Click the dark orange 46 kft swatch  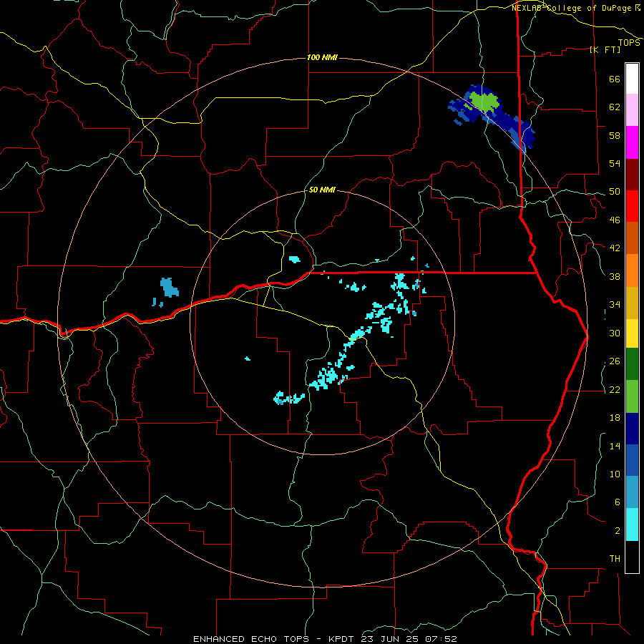(x=632, y=238)
